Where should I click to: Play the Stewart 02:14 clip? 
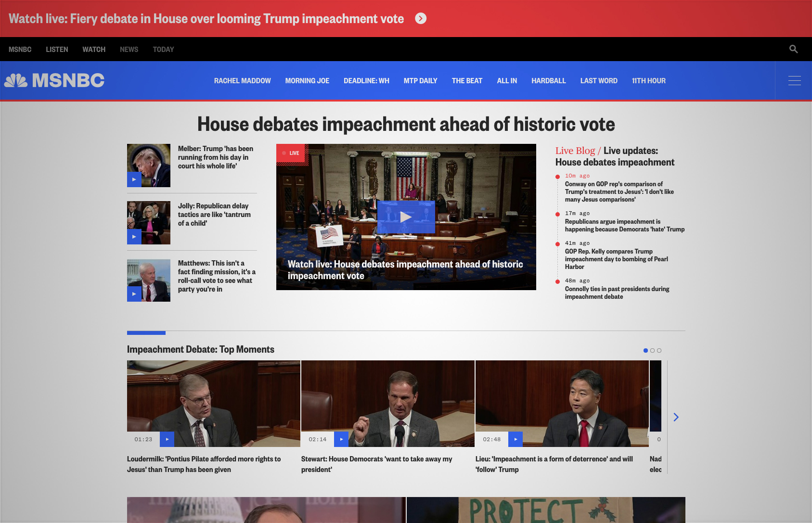(x=341, y=439)
